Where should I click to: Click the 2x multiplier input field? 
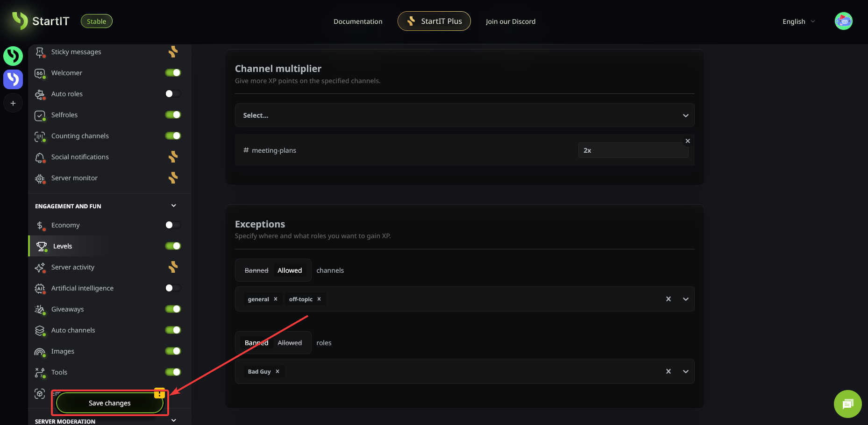point(633,150)
